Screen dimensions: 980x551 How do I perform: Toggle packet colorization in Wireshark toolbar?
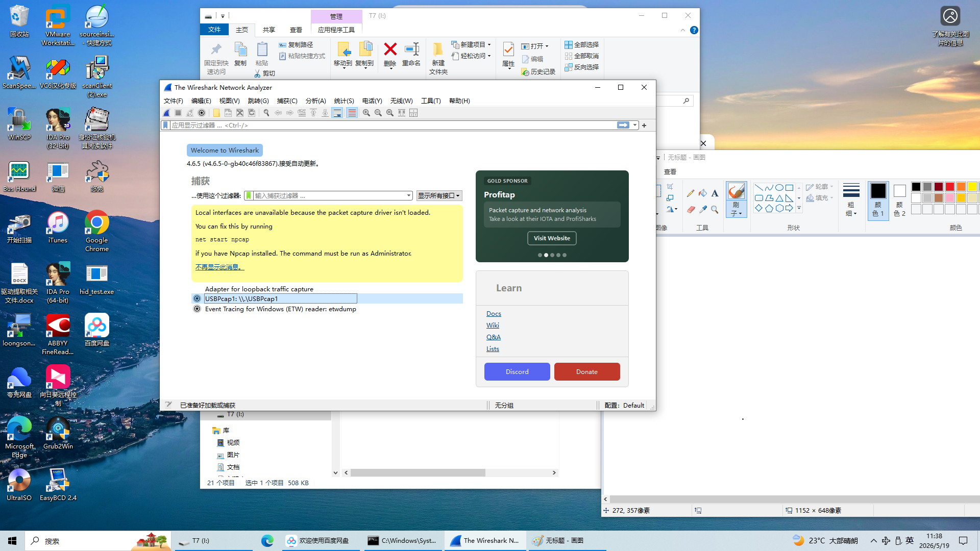(x=352, y=113)
